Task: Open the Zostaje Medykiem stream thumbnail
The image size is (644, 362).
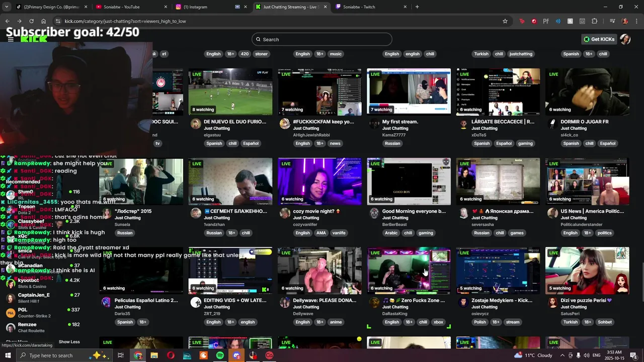Action: pos(498,270)
